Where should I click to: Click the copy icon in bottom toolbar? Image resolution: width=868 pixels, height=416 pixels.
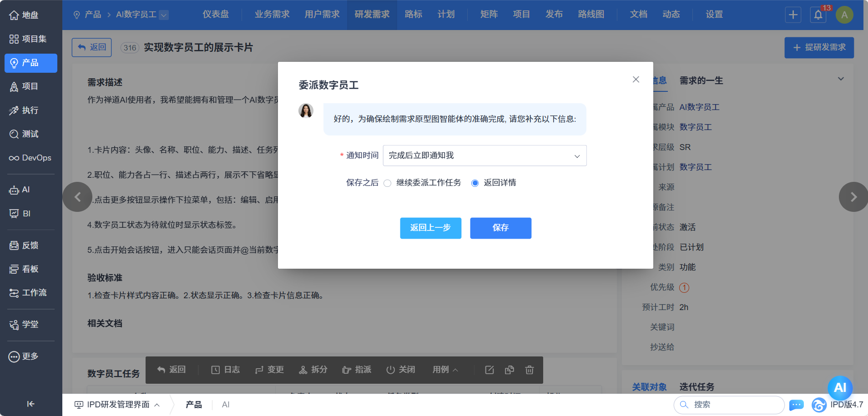click(x=510, y=370)
